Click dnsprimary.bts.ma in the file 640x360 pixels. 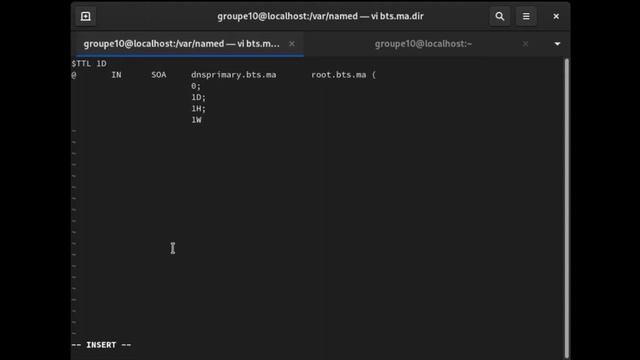tap(233, 75)
